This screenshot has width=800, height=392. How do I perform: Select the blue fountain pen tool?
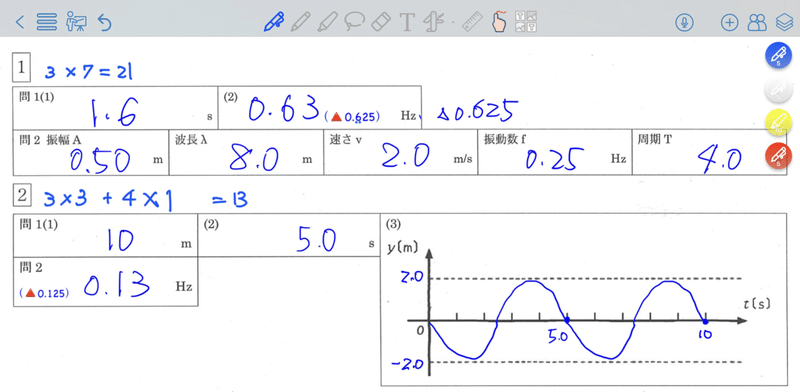pyautogui.click(x=274, y=22)
